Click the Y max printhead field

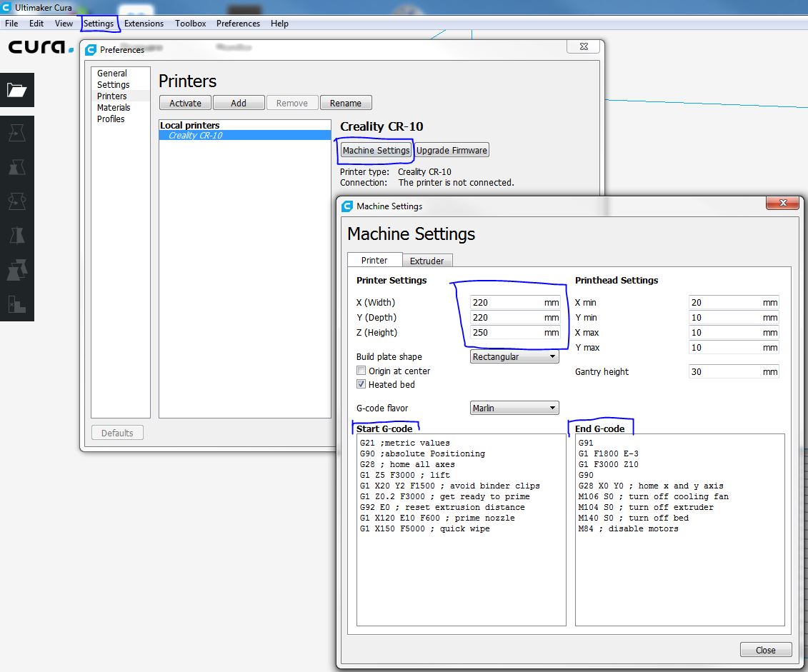click(733, 347)
